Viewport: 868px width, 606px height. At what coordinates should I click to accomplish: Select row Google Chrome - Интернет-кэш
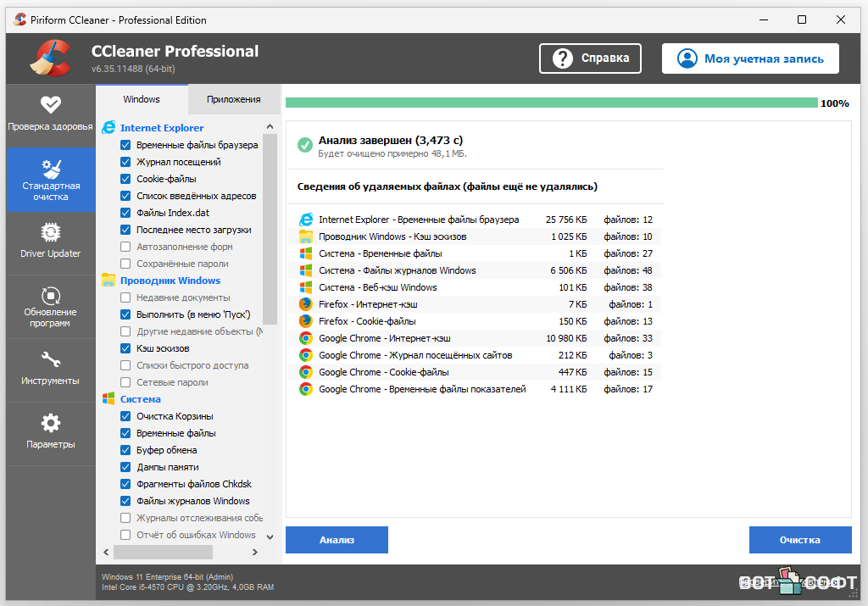tap(476, 338)
